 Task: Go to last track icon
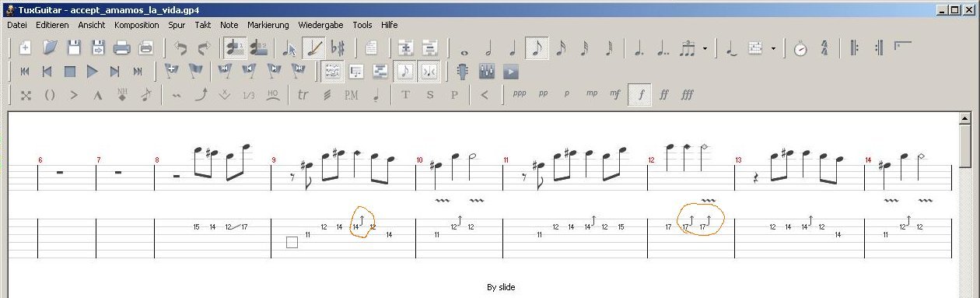(138, 72)
